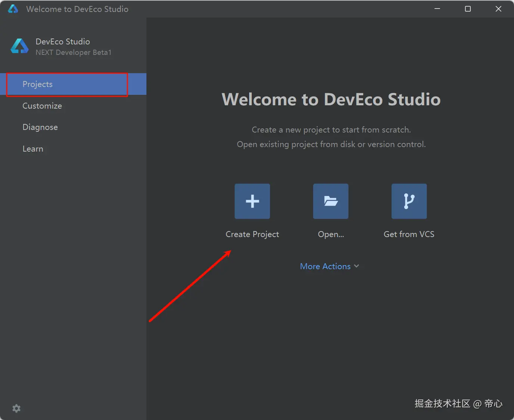This screenshot has height=420, width=514.
Task: Maximize the Welcome window
Action: pyautogui.click(x=468, y=9)
